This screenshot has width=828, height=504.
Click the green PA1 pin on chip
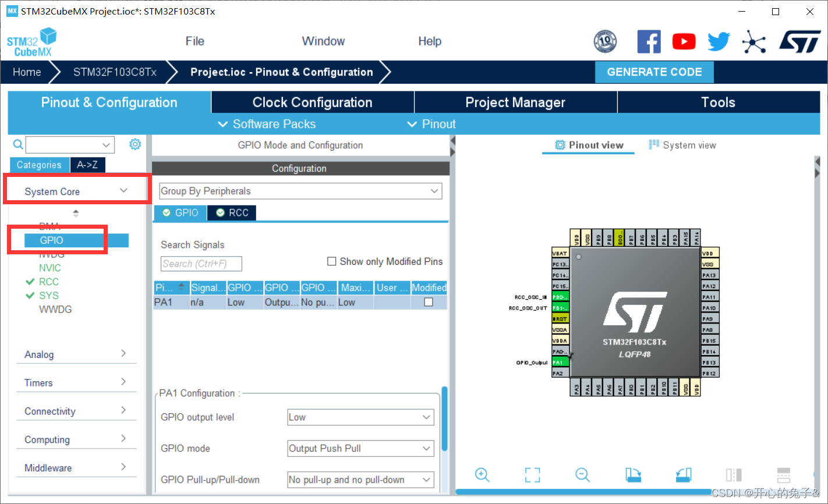click(x=560, y=363)
